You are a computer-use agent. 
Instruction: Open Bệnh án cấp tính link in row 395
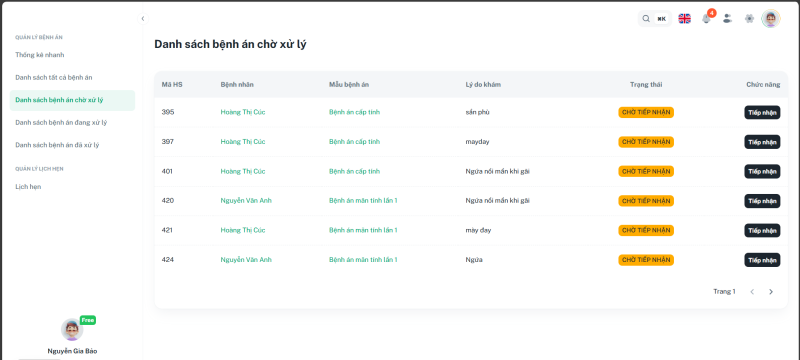[x=354, y=112]
